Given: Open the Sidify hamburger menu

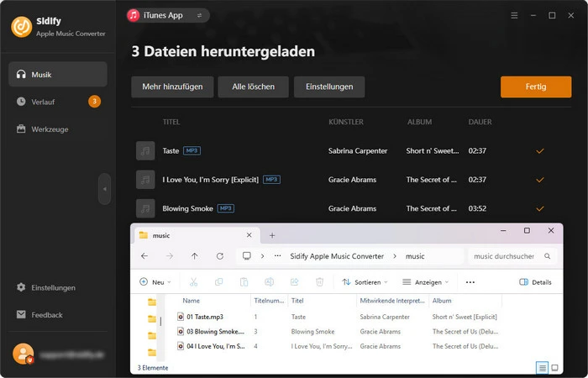Looking at the screenshot, I should tap(514, 15).
